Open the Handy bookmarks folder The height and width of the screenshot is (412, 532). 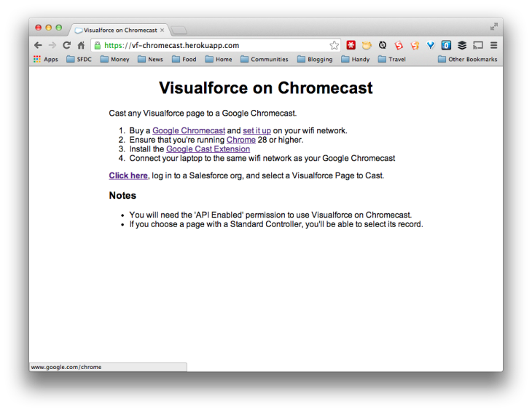point(355,59)
